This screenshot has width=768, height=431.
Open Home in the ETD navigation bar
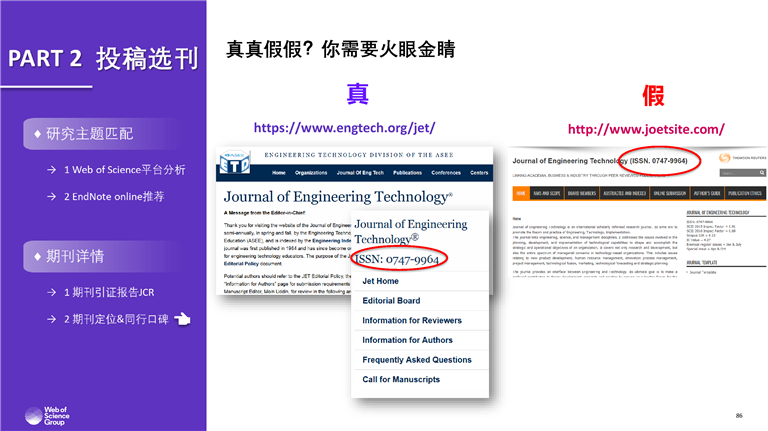[x=279, y=173]
